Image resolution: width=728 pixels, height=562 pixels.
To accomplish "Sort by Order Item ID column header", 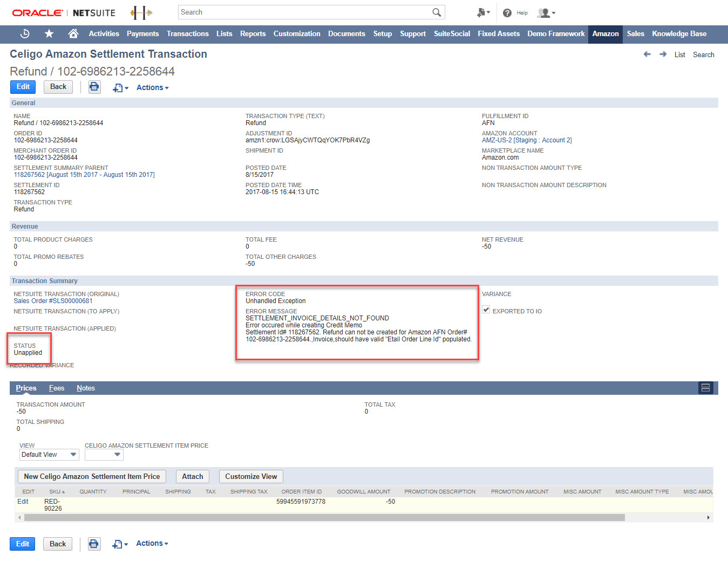I will [301, 491].
